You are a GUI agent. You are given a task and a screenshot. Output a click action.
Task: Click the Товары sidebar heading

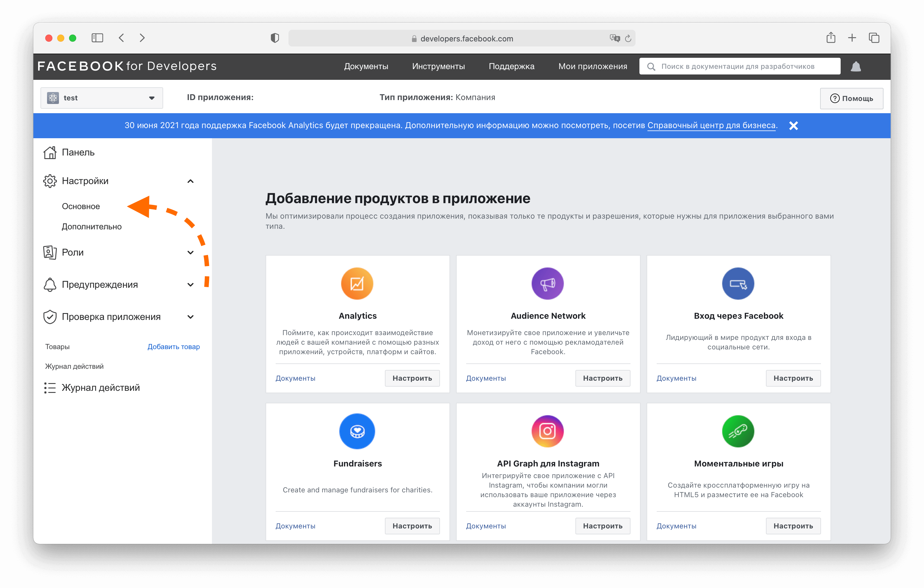(57, 347)
